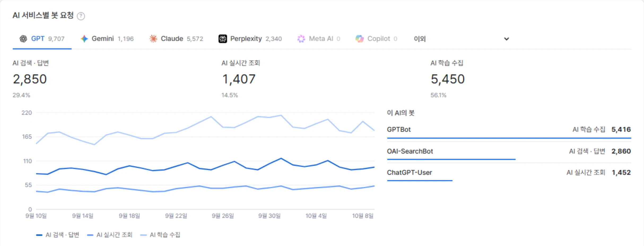Click the Gemini sparkle icon
This screenshot has width=644, height=246.
click(84, 39)
